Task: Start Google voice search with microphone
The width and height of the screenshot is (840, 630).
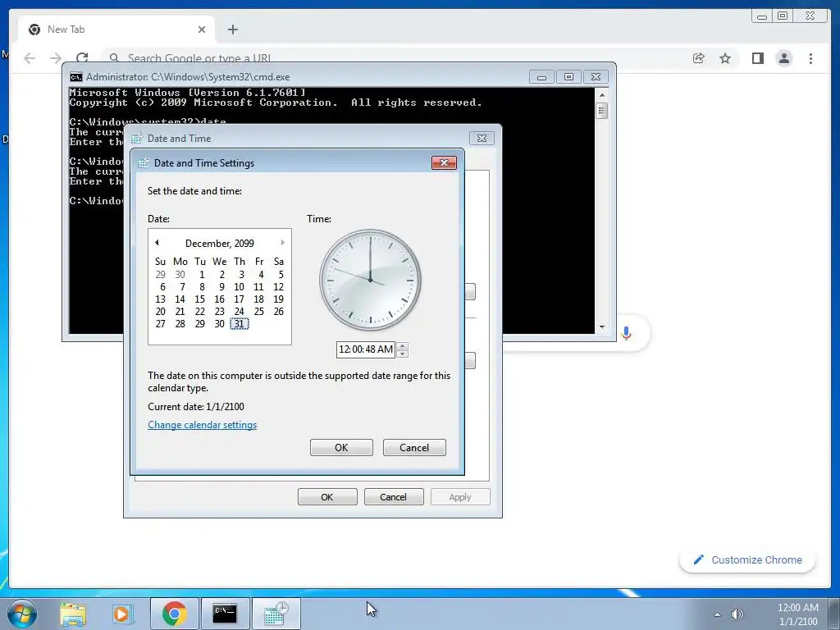Action: 626,333
